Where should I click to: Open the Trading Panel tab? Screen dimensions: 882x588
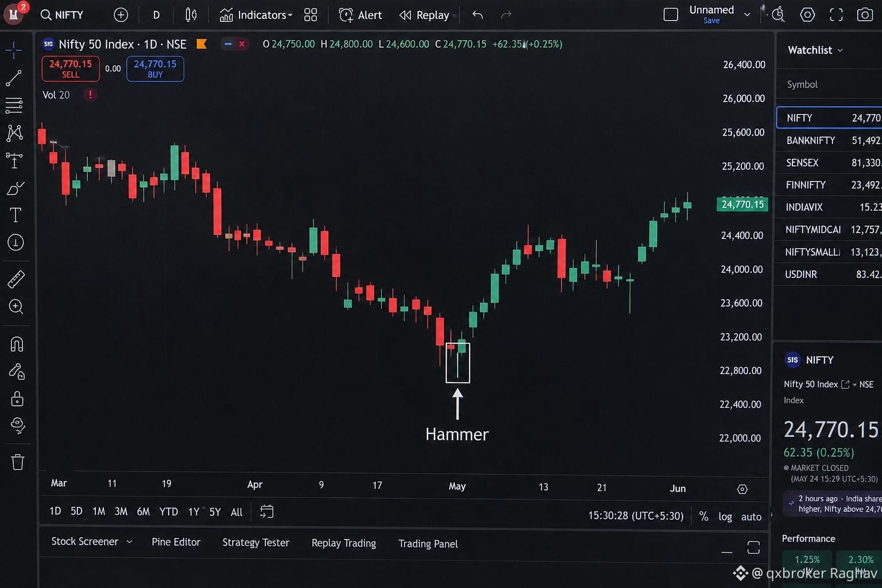tap(428, 544)
